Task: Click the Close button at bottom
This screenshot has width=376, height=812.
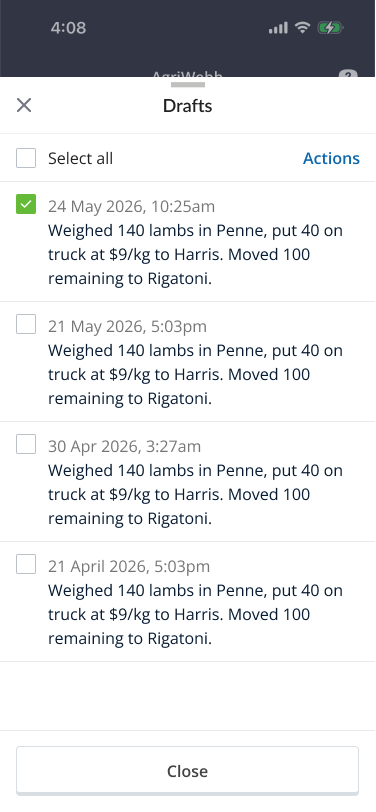Action: point(187,771)
